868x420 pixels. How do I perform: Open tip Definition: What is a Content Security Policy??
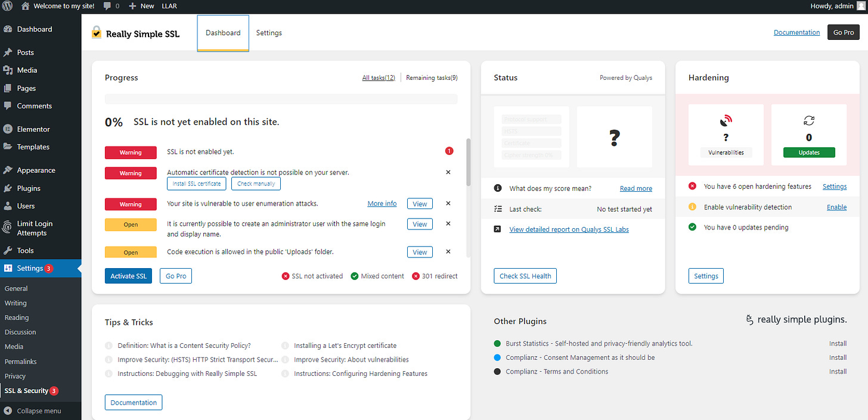pos(184,346)
